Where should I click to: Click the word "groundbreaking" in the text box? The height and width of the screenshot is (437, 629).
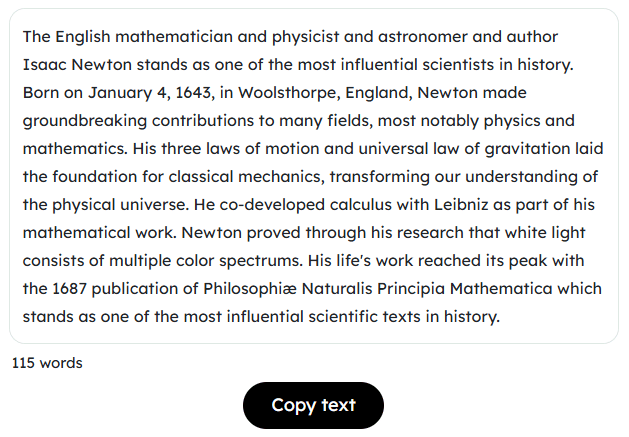[x=85, y=122]
